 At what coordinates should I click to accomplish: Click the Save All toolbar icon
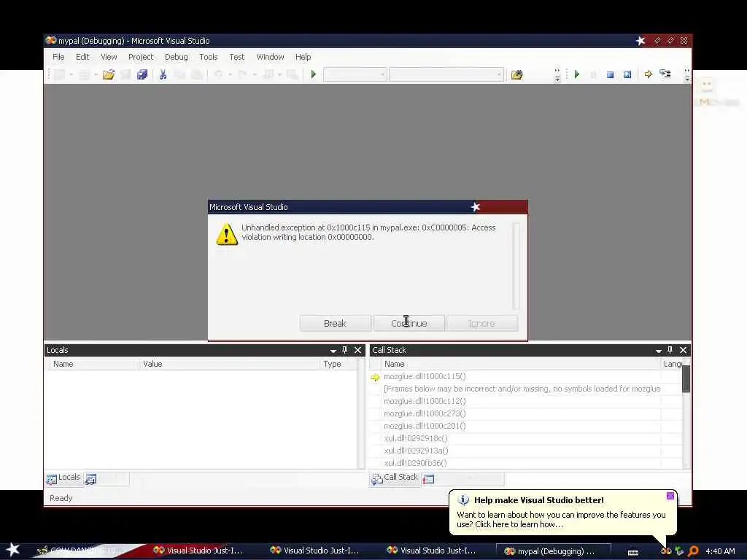click(142, 74)
